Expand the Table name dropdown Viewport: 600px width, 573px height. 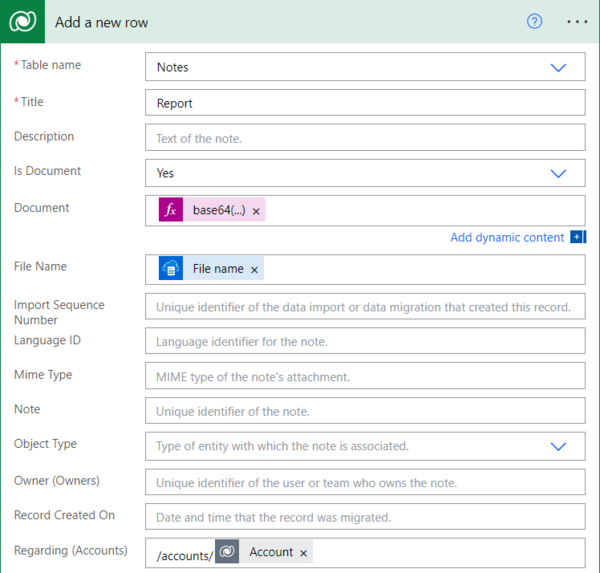(x=558, y=67)
